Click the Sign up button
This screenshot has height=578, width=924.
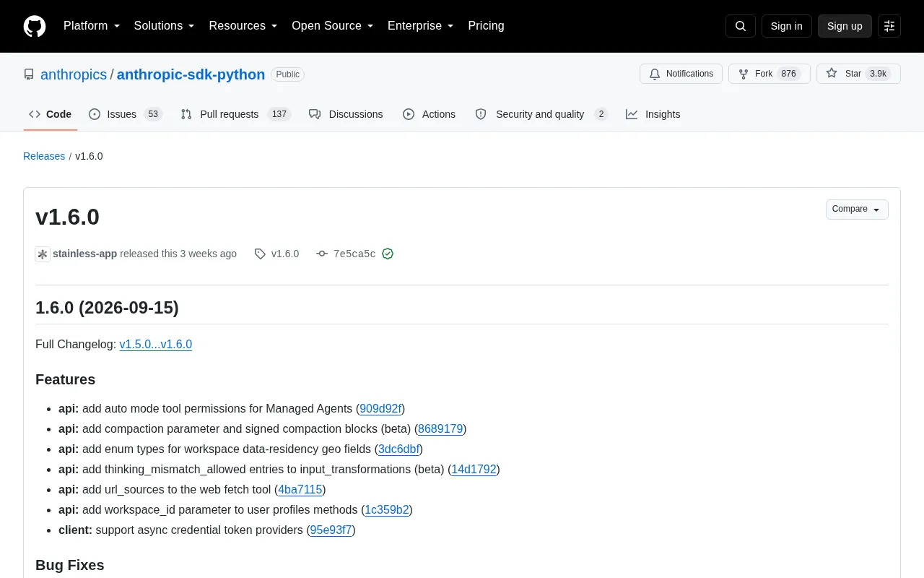tap(845, 26)
